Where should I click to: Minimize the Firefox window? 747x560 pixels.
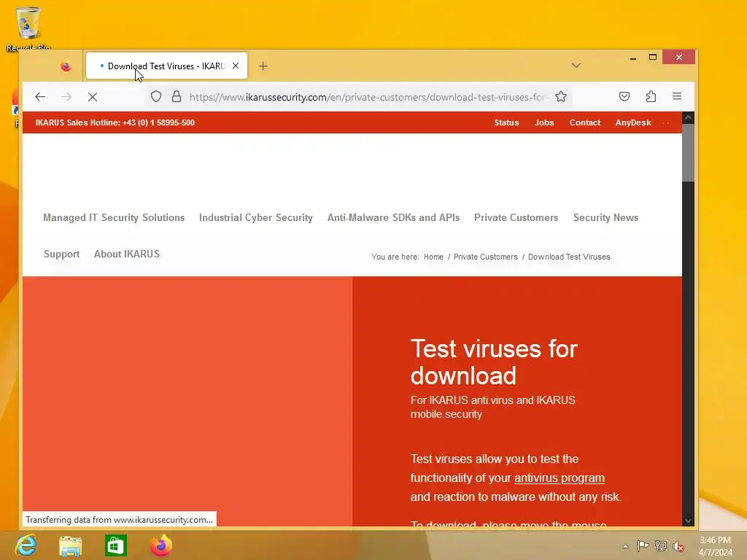(632, 58)
